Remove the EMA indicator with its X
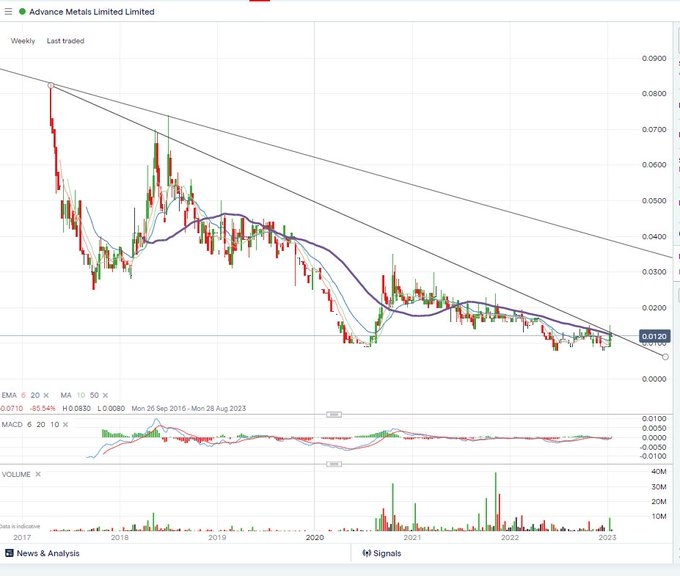 pos(46,395)
